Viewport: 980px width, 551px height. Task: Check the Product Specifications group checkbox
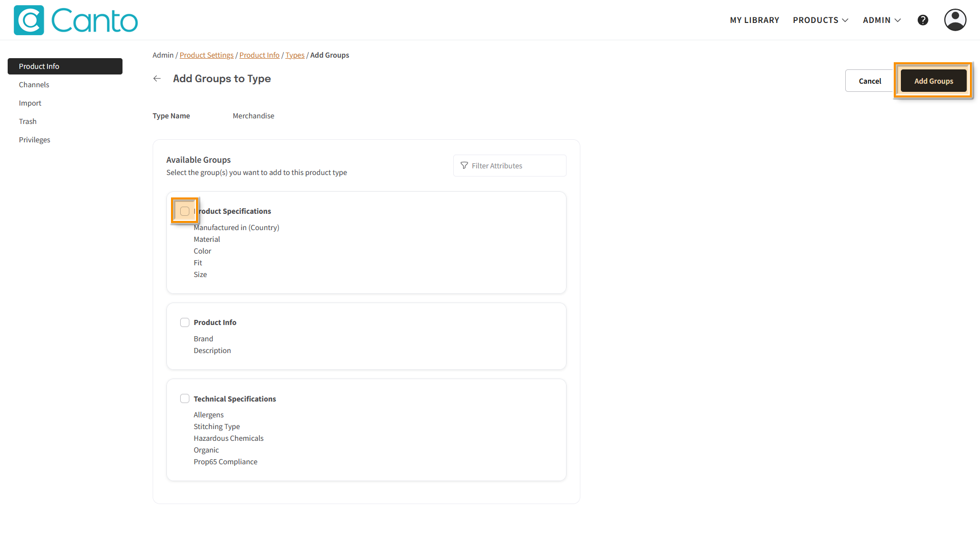(x=185, y=211)
